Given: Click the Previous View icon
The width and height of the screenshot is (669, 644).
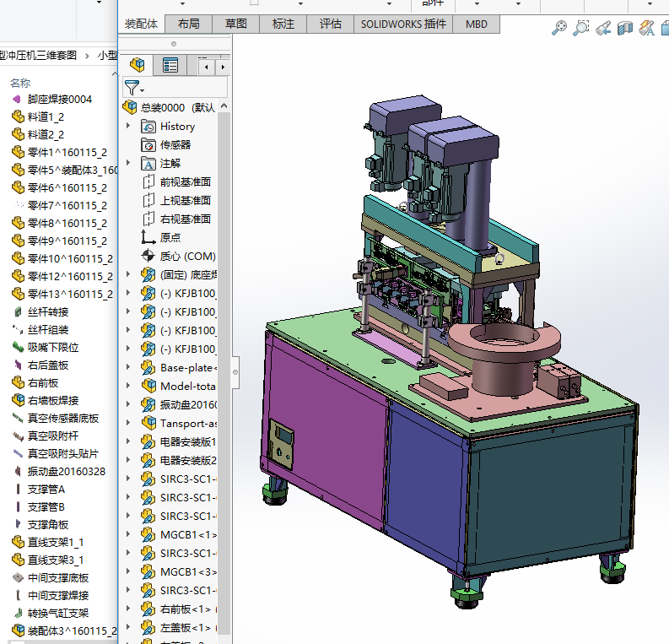Looking at the screenshot, I should pos(602,29).
